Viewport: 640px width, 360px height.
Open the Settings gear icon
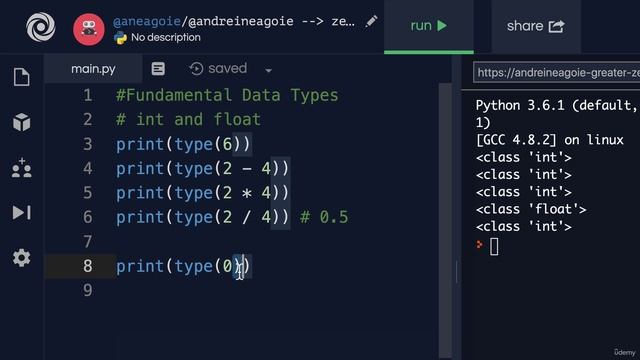click(22, 258)
